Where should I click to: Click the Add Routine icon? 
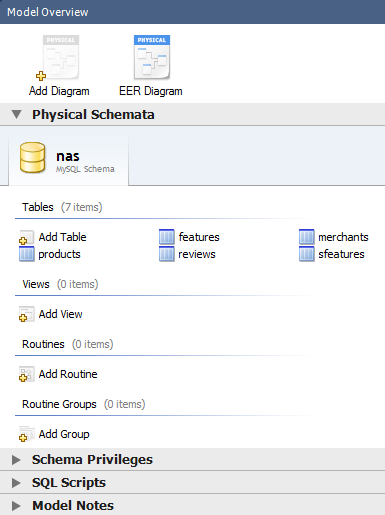pyautogui.click(x=27, y=374)
